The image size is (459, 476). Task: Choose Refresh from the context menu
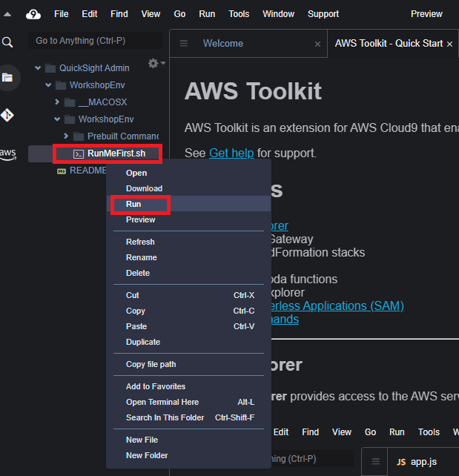point(188,242)
